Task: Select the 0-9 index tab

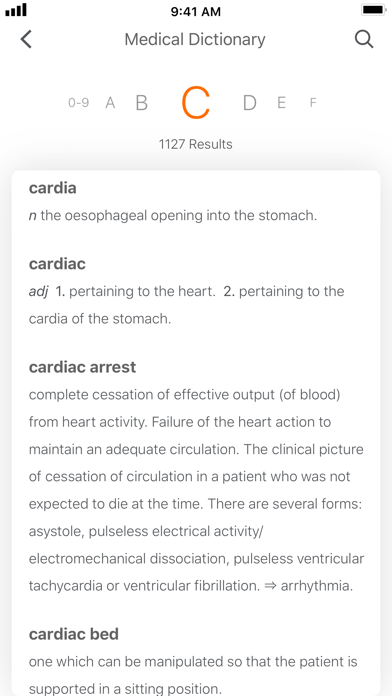Action: [x=78, y=103]
